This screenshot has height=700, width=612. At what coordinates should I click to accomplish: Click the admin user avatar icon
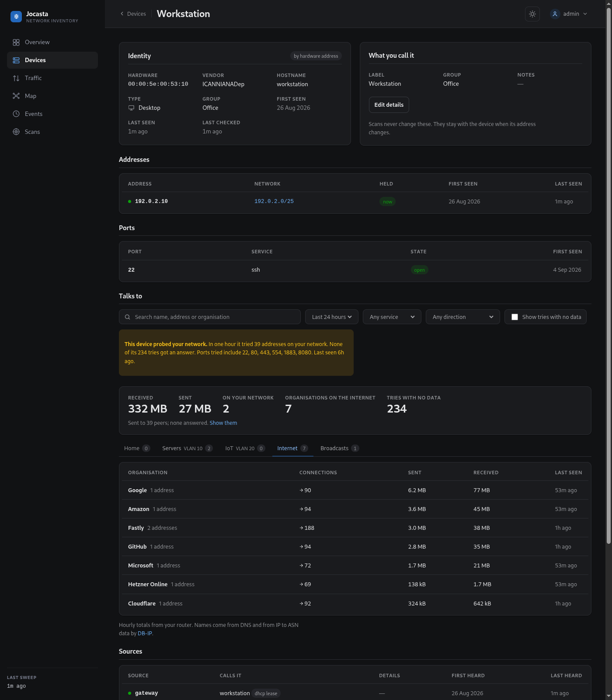555,14
